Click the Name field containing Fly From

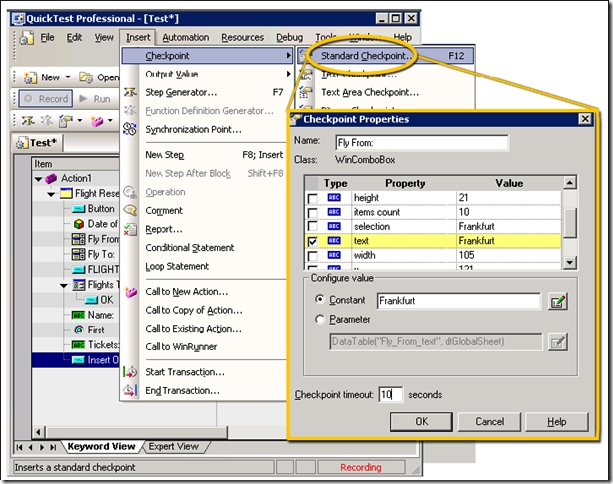click(x=422, y=143)
